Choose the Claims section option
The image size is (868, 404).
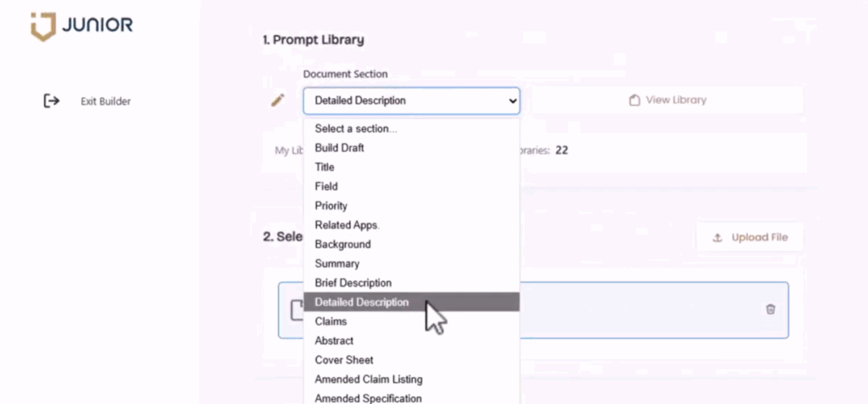331,322
